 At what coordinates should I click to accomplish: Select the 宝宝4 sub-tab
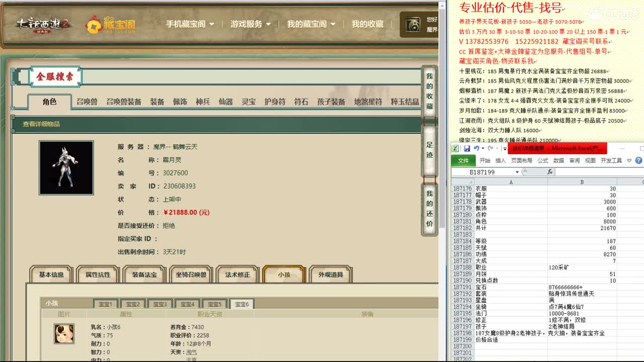tap(187, 304)
